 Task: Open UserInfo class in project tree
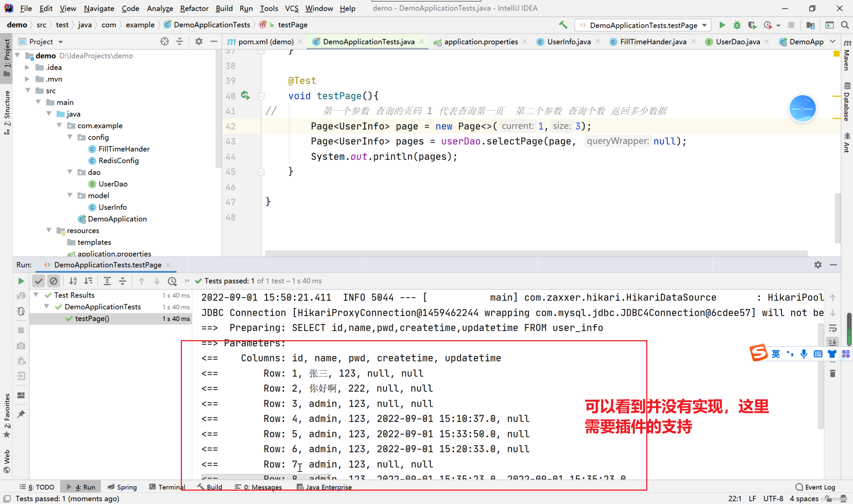point(112,207)
